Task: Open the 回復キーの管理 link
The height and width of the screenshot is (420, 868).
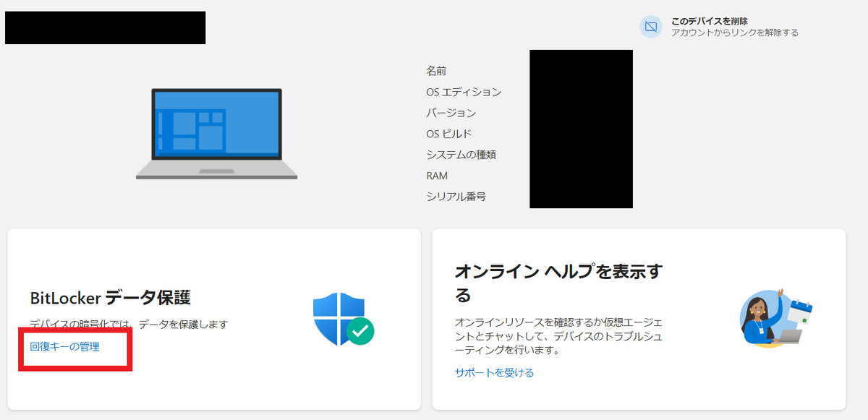Action: pos(64,346)
